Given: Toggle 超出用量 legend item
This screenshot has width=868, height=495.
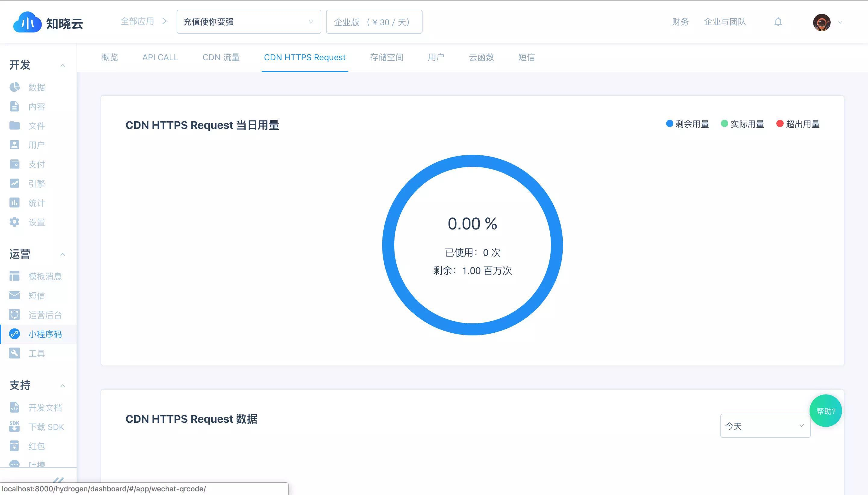Looking at the screenshot, I should [798, 124].
